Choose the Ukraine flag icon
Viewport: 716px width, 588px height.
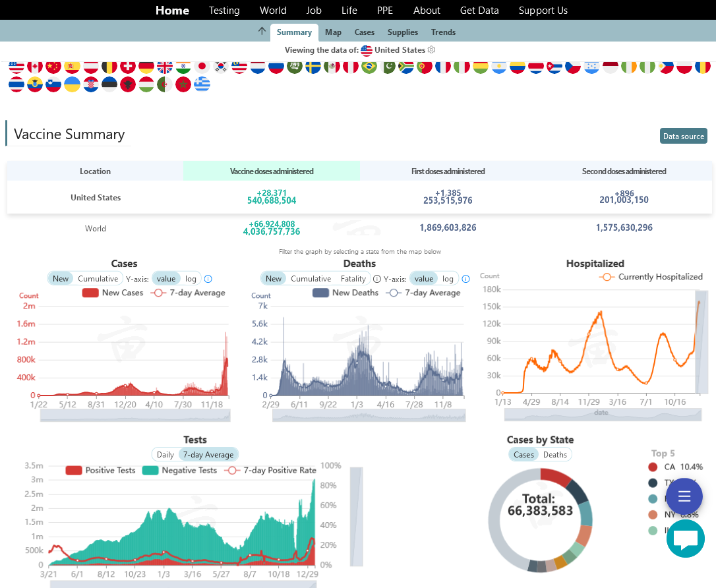click(72, 84)
